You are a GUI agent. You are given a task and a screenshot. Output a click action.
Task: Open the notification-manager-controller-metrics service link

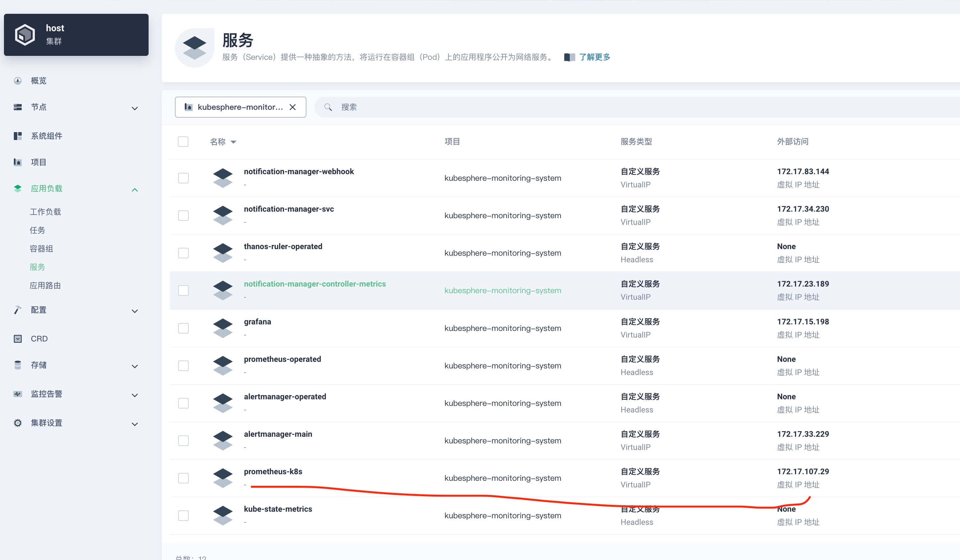[315, 284]
